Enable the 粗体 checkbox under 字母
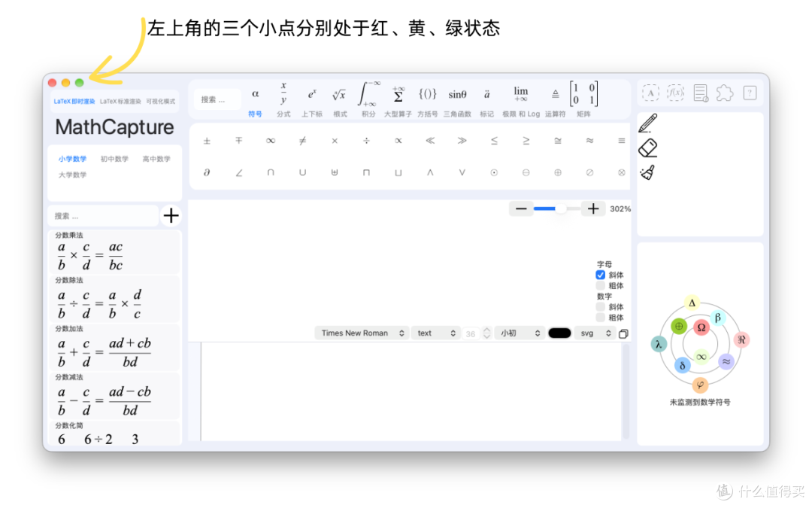The image size is (812, 508). [600, 286]
